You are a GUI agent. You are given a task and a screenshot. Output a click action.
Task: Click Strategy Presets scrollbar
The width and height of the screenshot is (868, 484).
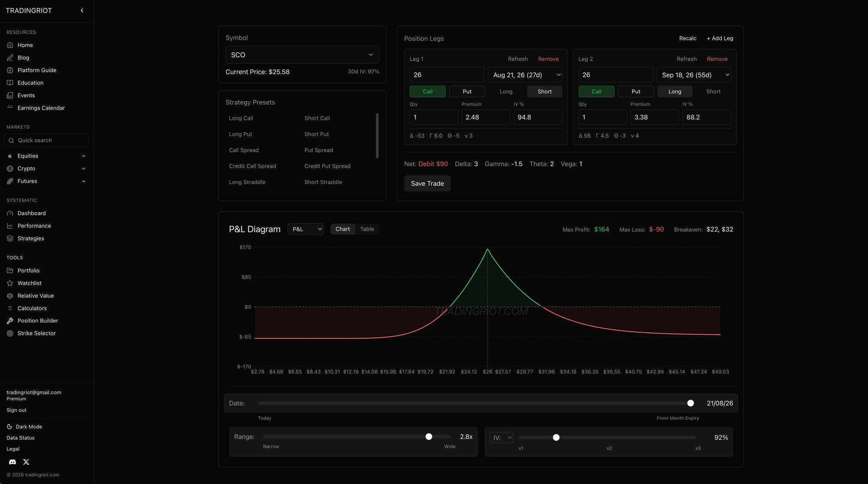[377, 136]
